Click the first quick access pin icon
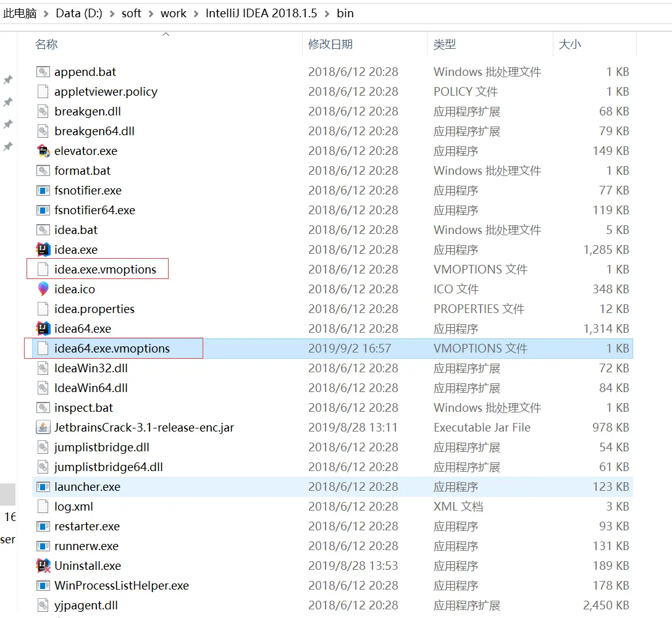Image resolution: width=672 pixels, height=618 pixels. click(x=7, y=80)
